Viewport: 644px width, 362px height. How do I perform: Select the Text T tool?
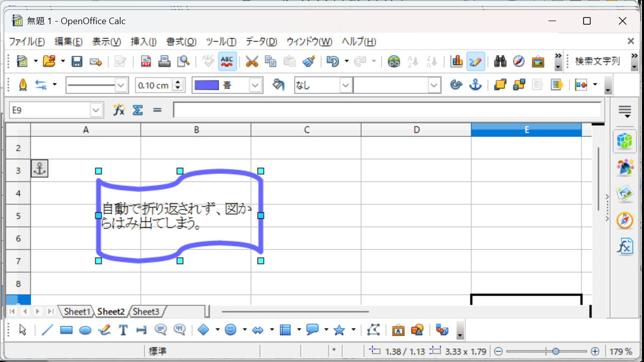(123, 330)
